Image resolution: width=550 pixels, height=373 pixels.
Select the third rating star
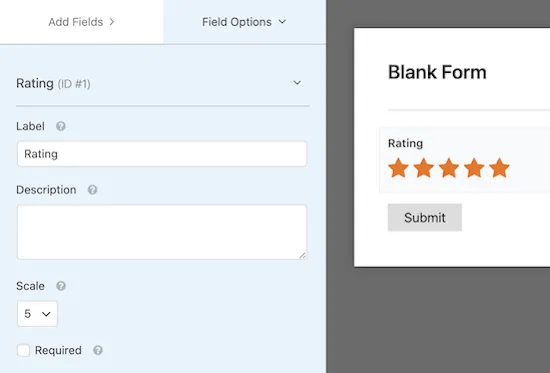449,168
